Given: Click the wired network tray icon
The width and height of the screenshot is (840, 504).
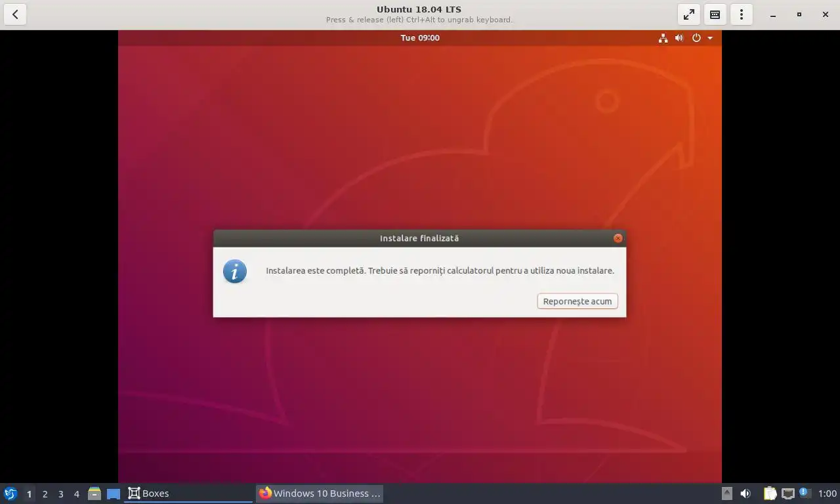Looking at the screenshot, I should tap(787, 493).
